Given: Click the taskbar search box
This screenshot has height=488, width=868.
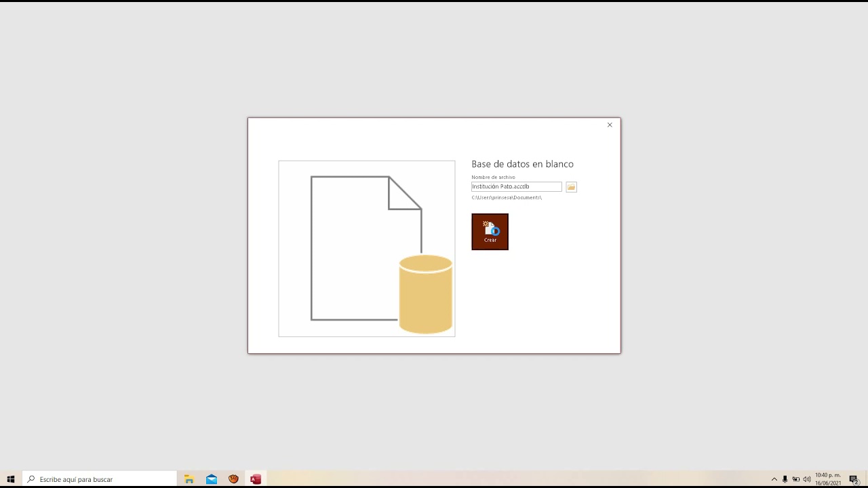Looking at the screenshot, I should pos(100,479).
